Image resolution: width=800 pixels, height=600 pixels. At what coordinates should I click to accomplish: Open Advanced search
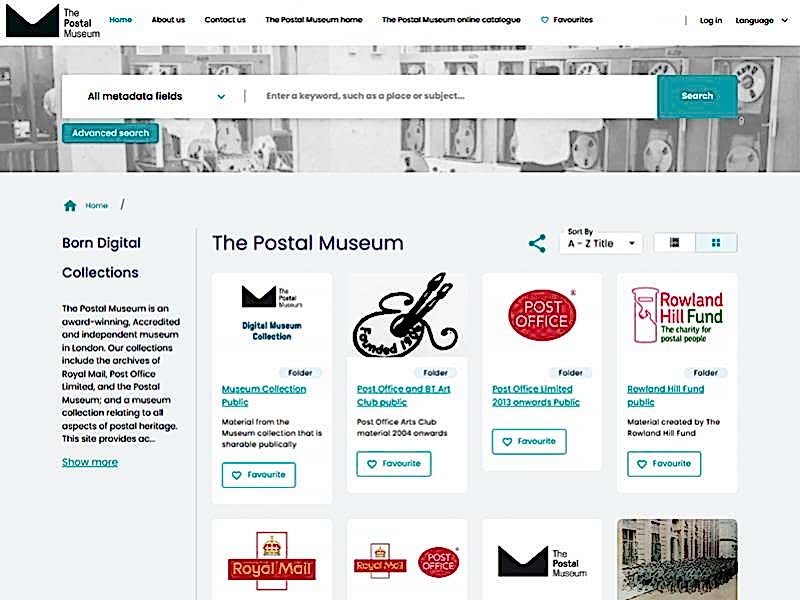(x=110, y=133)
